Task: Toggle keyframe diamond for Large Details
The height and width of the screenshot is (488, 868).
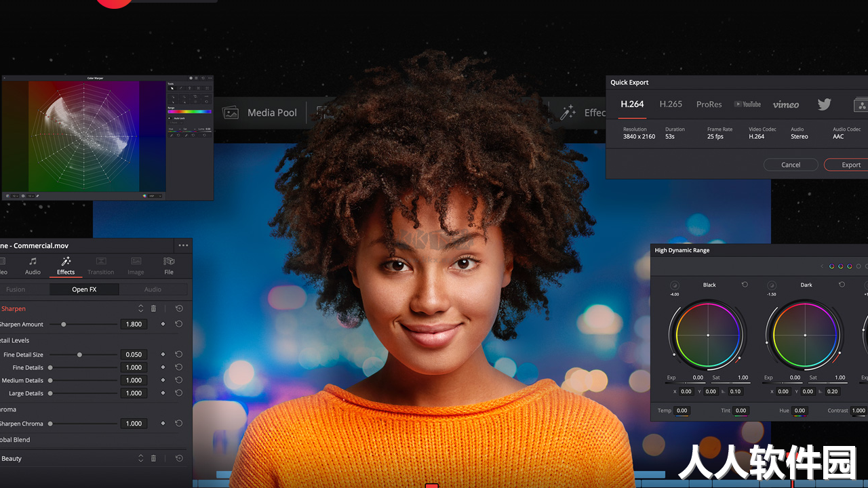Action: [163, 393]
